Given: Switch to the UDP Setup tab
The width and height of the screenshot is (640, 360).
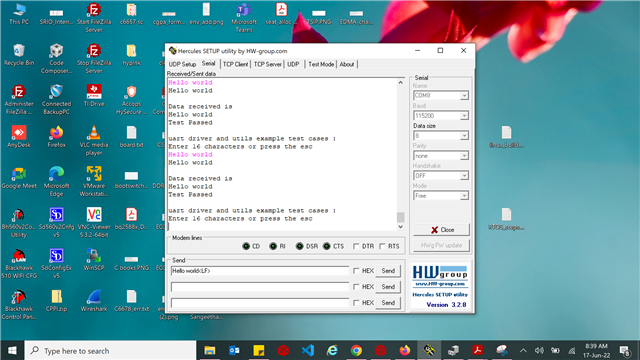Looking at the screenshot, I should (x=182, y=64).
